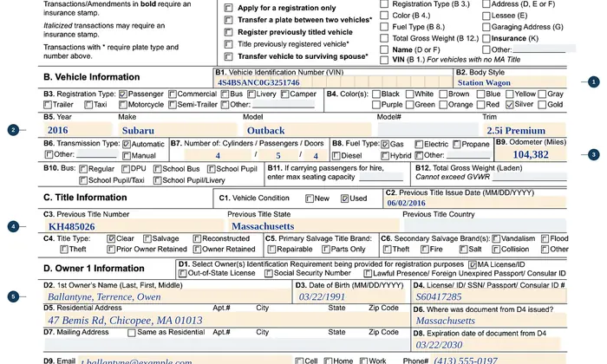Check the Green color box

(409, 105)
